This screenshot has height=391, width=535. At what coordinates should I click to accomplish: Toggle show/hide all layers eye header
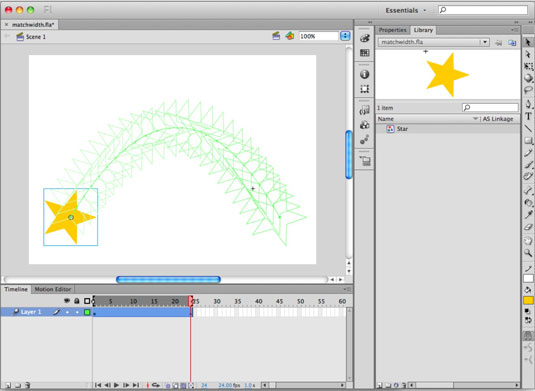67,301
